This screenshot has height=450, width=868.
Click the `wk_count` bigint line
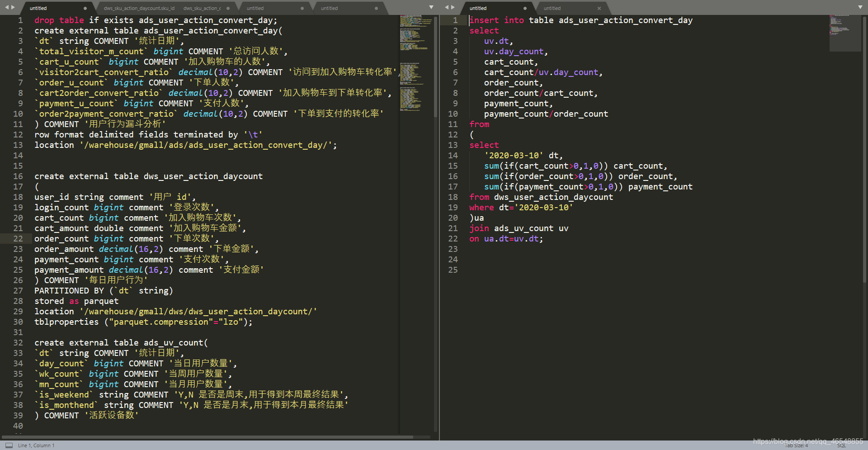click(133, 374)
